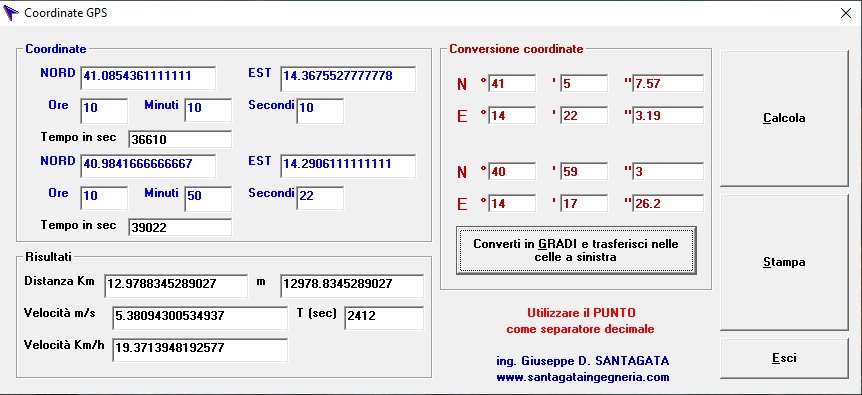Select Secondi field with 22
Screen dimensions: 862x395
320,198
